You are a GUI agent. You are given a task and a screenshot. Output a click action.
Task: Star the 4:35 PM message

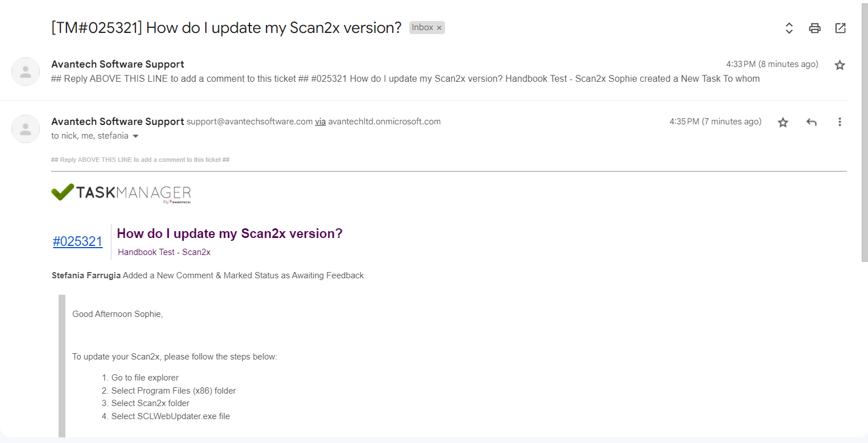point(783,122)
